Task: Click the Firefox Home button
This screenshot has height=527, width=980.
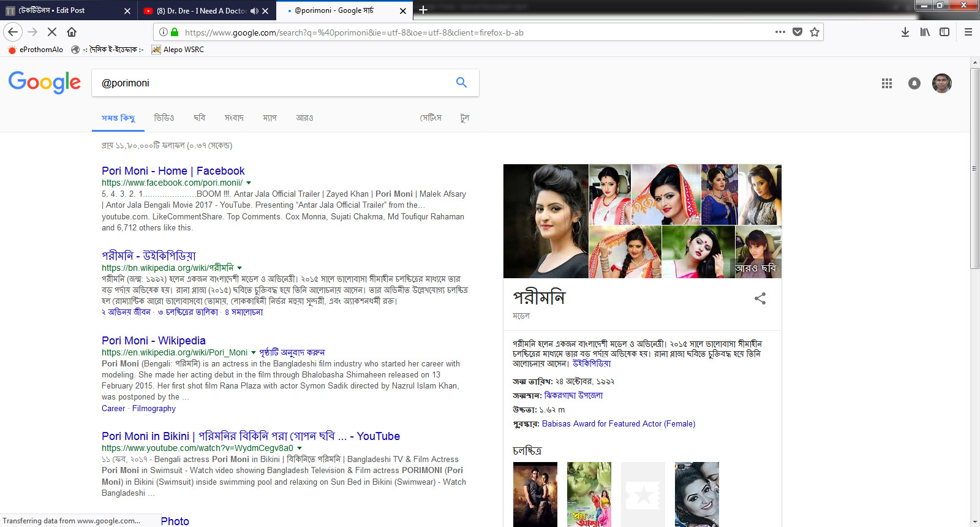Action: coord(72,32)
